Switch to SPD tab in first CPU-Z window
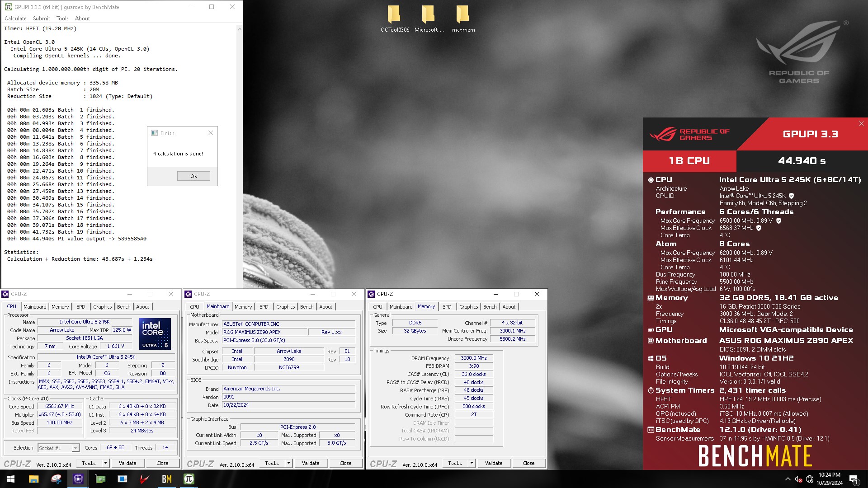This screenshot has height=488, width=868. 81,307
